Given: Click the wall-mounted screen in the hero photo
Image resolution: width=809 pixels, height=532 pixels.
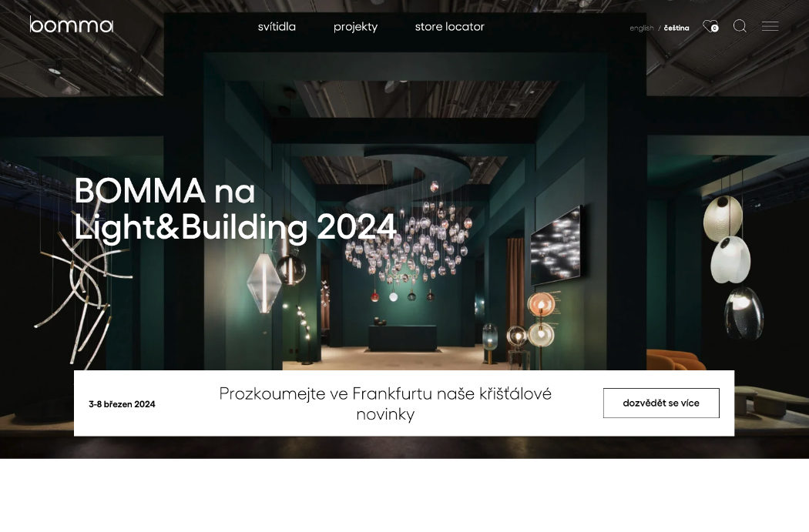Looking at the screenshot, I should point(556,246).
